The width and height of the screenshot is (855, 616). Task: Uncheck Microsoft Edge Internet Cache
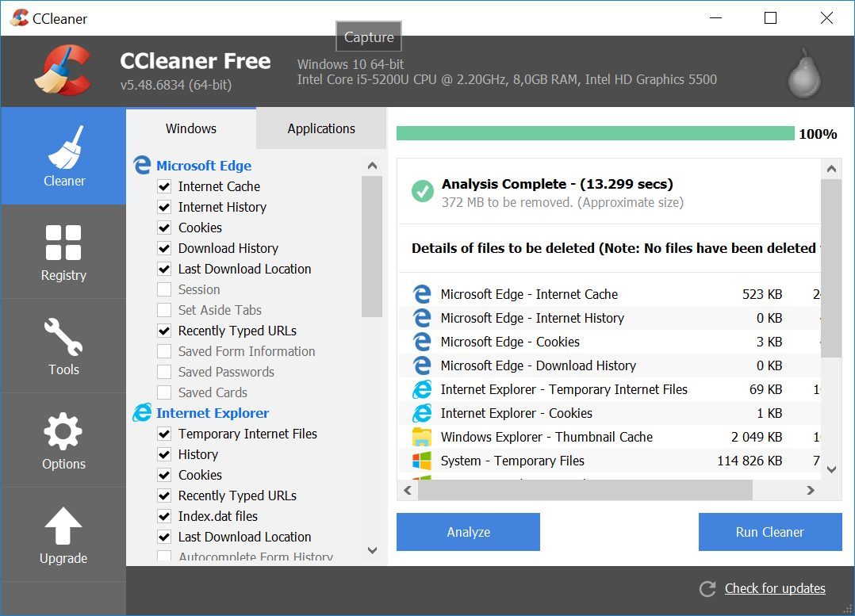(164, 186)
